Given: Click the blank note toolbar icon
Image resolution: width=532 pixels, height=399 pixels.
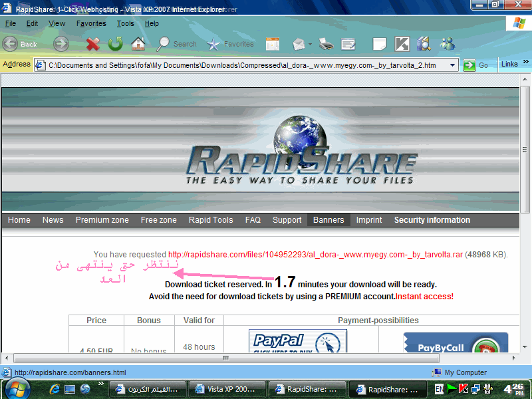Looking at the screenshot, I should 379,44.
